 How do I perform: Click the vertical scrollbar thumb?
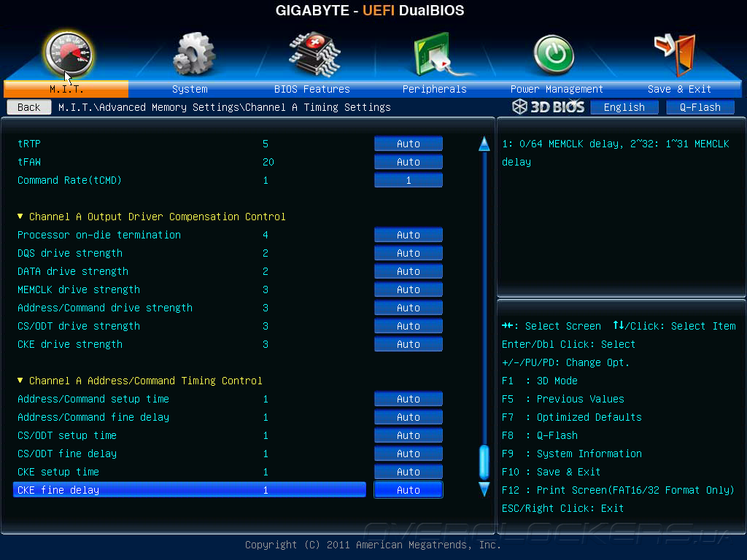coord(484,462)
